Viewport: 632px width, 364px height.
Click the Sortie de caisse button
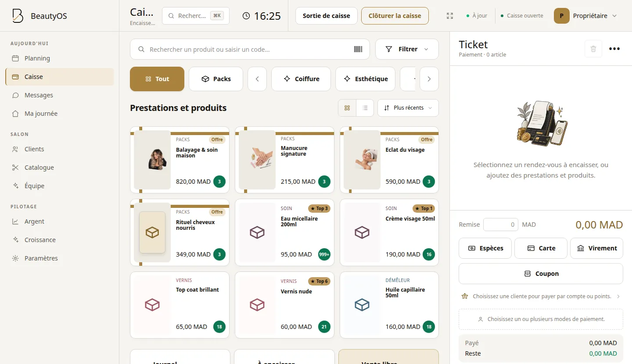click(x=327, y=16)
